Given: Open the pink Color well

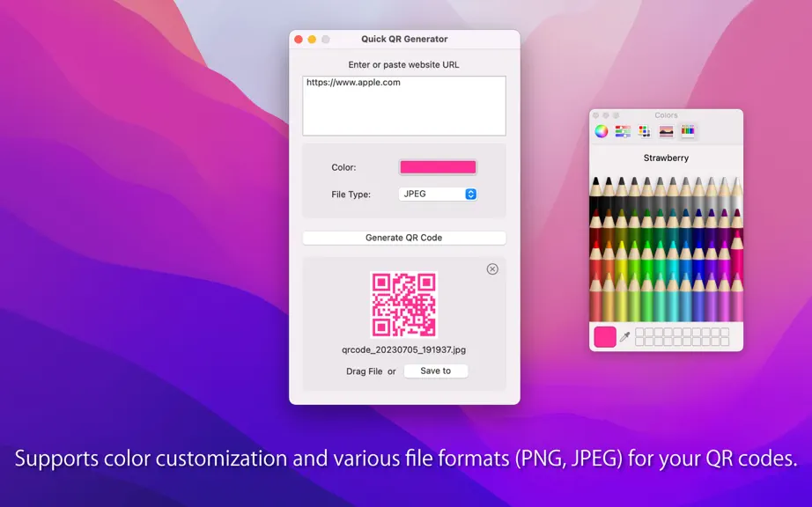Looking at the screenshot, I should [x=438, y=167].
